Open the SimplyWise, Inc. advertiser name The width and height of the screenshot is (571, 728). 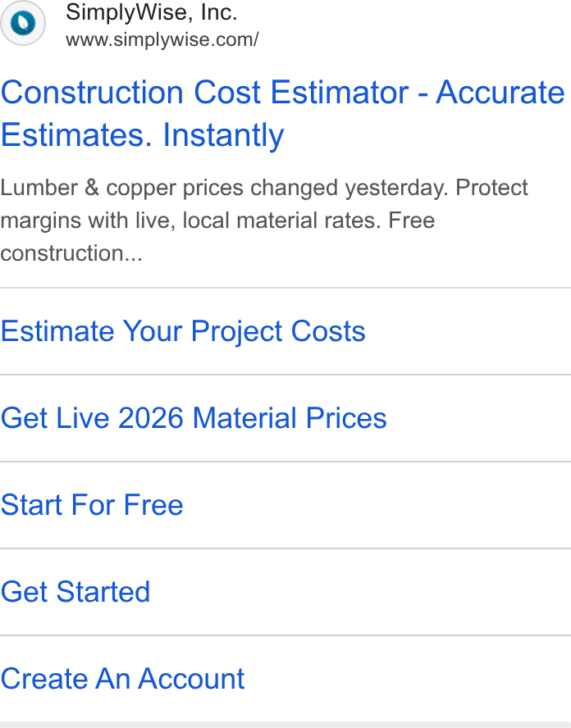click(x=152, y=12)
